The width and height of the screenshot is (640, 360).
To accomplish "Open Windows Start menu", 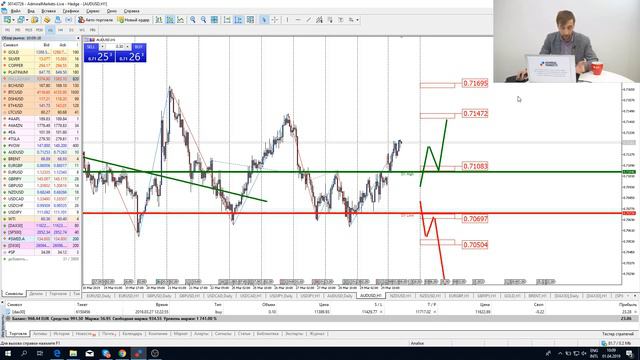I will [x=8, y=353].
